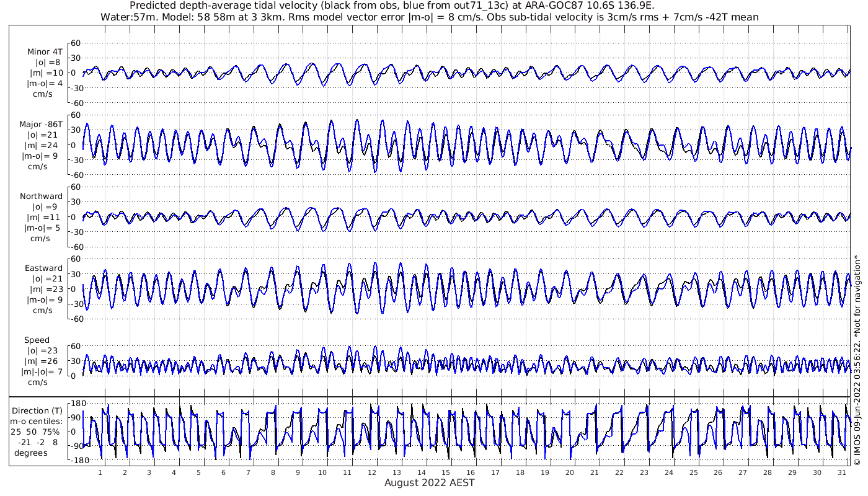
Task: Click the '|m| =11' value in Northward panel
Action: coord(45,218)
